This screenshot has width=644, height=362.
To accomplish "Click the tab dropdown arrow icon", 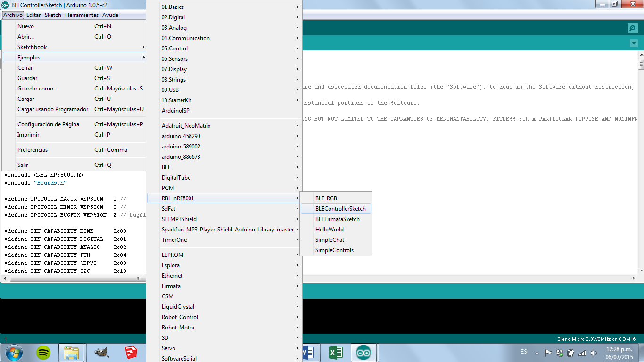I will (x=634, y=43).
